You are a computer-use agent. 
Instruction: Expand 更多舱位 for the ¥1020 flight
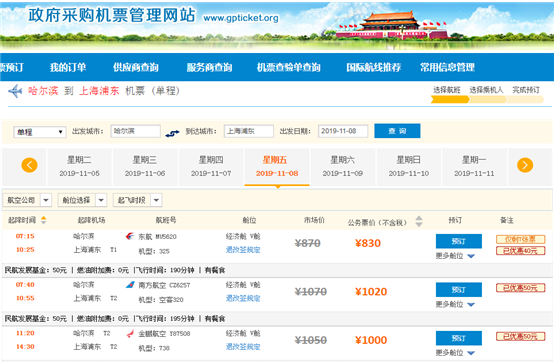[x=455, y=304]
